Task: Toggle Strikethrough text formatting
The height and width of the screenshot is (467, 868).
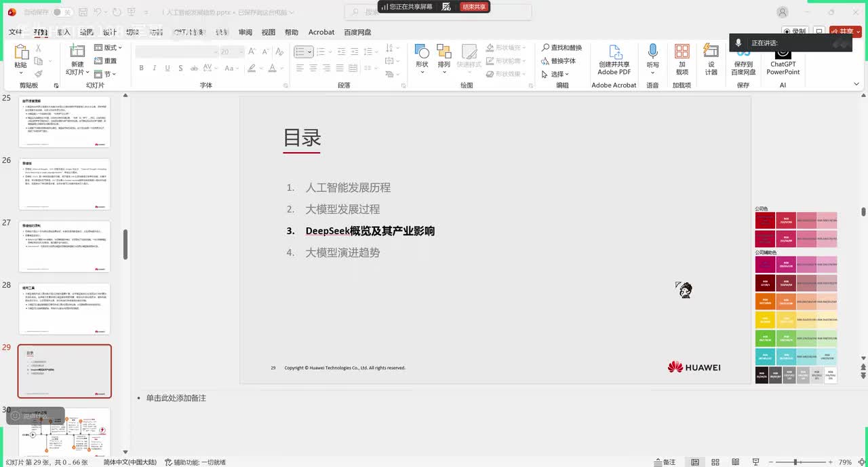Action: (x=193, y=68)
